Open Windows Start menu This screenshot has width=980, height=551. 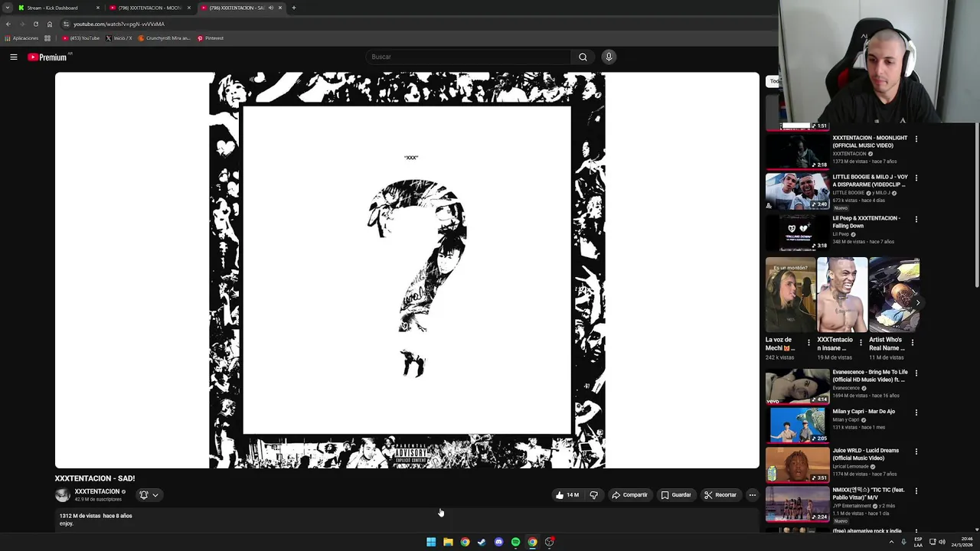point(431,542)
